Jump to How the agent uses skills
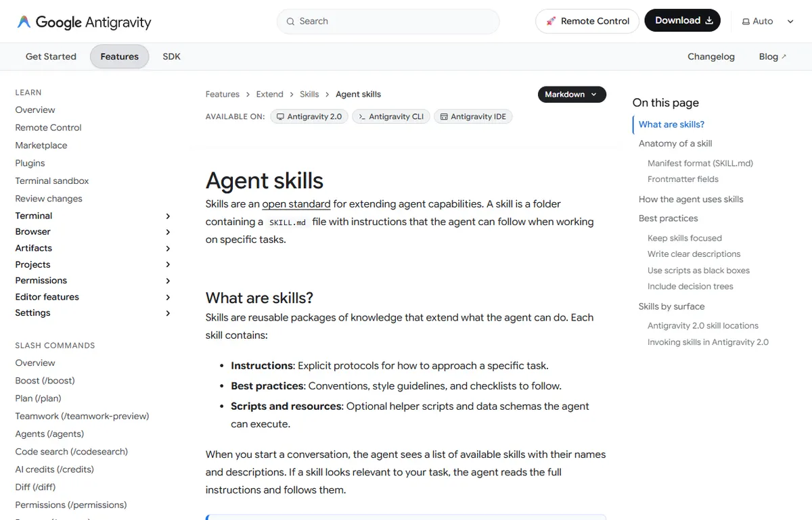 (x=691, y=199)
